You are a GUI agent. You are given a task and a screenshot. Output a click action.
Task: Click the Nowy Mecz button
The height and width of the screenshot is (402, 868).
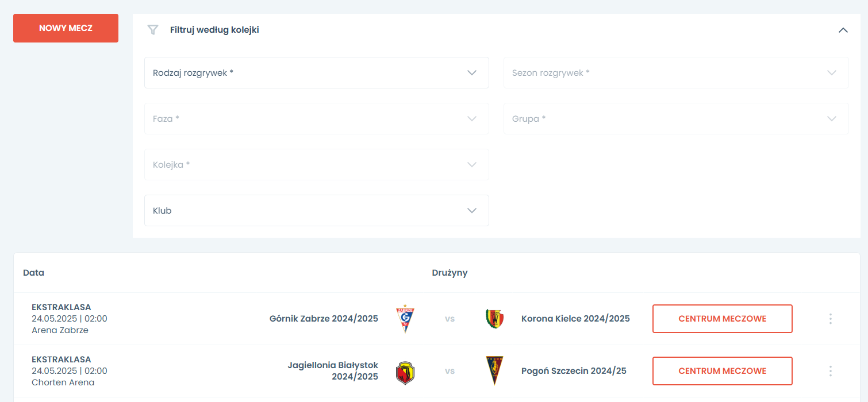66,28
